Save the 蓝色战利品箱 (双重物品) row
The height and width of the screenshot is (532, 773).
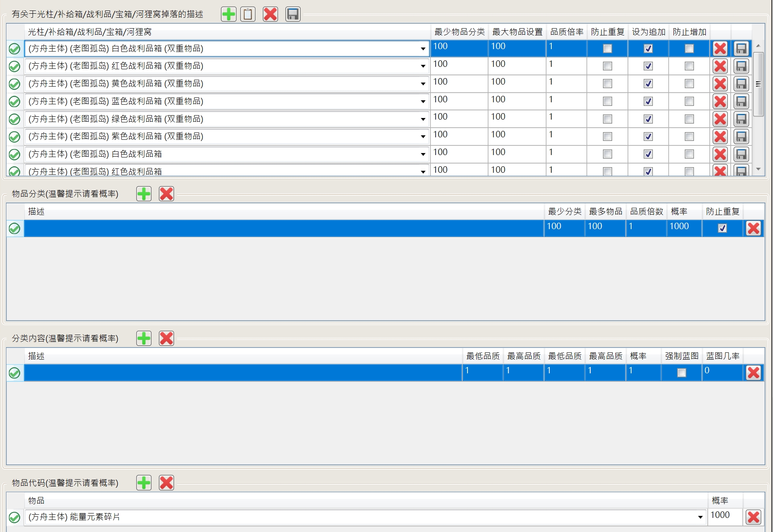tap(741, 101)
